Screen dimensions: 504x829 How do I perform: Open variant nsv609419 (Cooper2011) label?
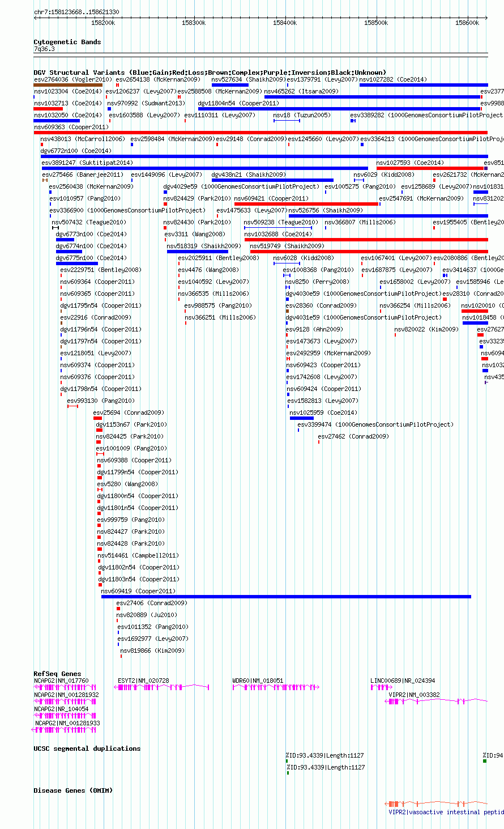pyautogui.click(x=139, y=591)
